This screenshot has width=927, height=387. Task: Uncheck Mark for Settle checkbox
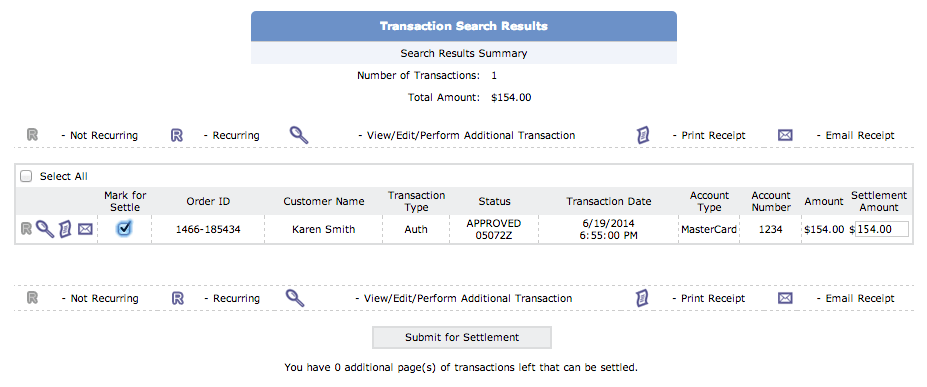[x=124, y=228]
